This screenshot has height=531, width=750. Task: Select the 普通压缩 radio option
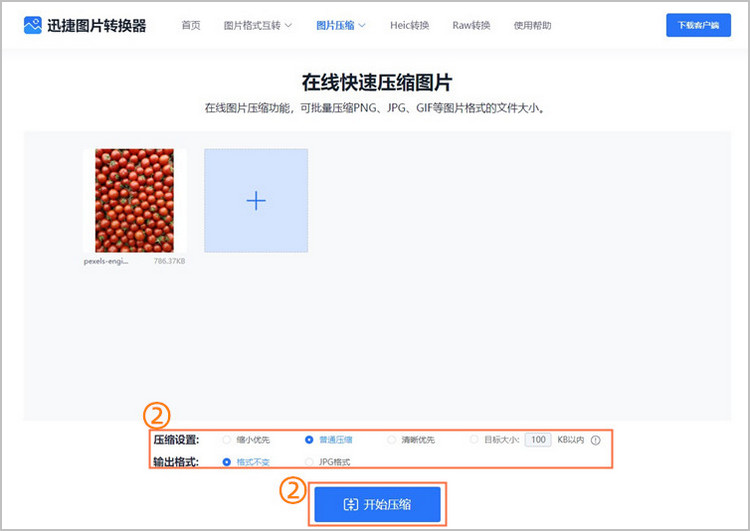pyautogui.click(x=309, y=440)
